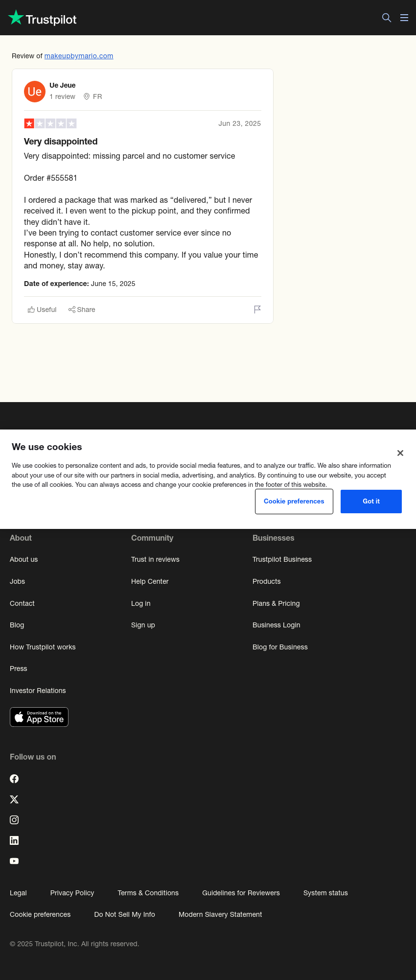Image resolution: width=416 pixels, height=980 pixels.
Task: Click the Log in footer link
Action: (x=141, y=603)
